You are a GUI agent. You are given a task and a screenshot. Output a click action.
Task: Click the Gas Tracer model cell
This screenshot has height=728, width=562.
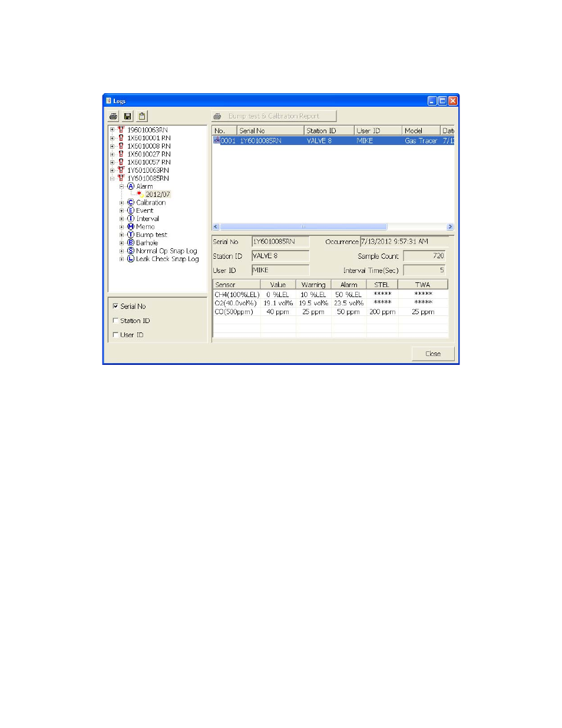(421, 141)
